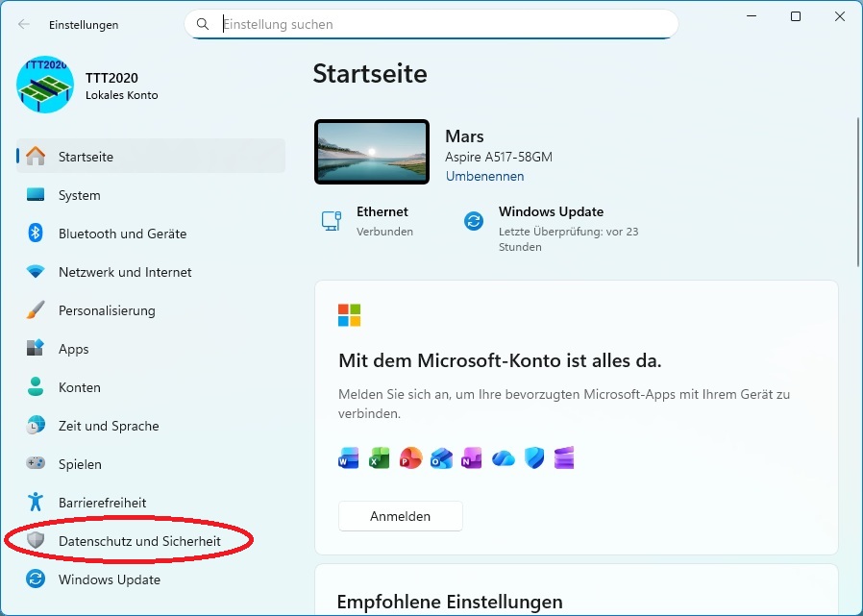Click the Konten person icon
This screenshot has width=863, height=616.
point(36,386)
